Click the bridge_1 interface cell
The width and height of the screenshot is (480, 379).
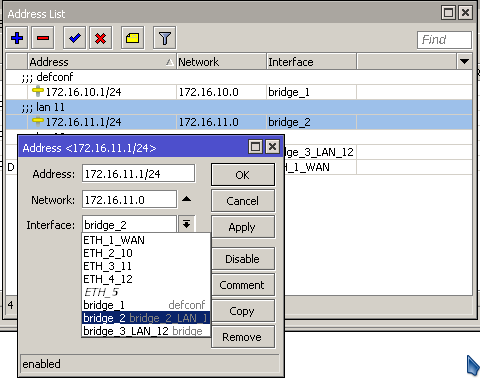coord(311,92)
